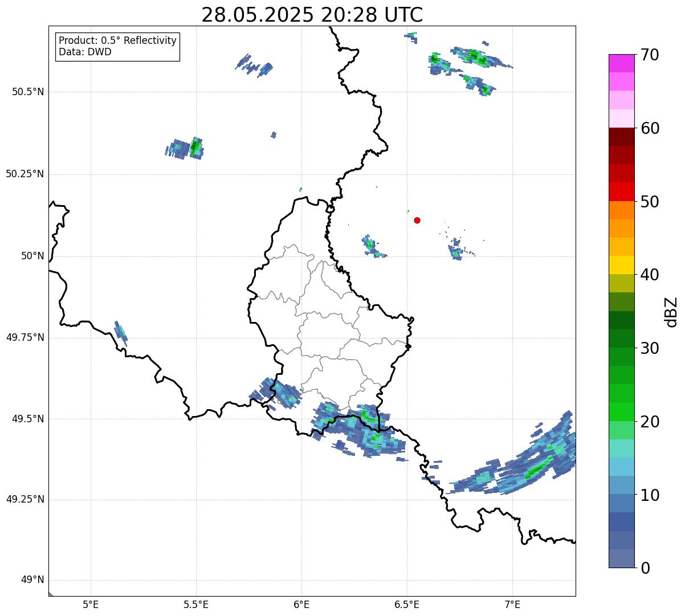This screenshot has height=616, width=685.
Task: Click the colorbar tick label 20
Action: coord(650,422)
